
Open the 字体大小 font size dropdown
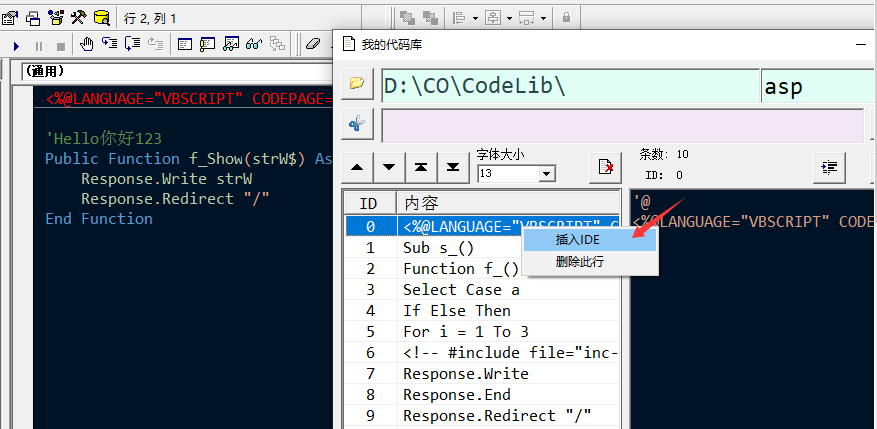546,174
